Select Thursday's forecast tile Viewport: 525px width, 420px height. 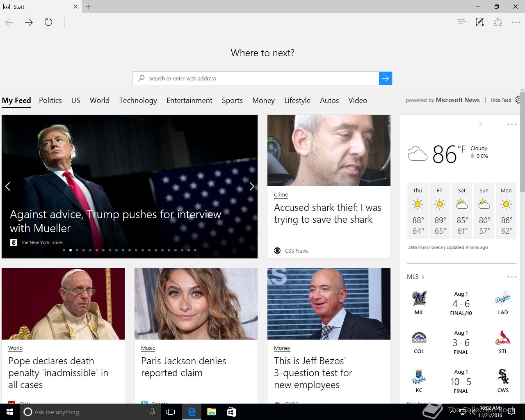[418, 211]
